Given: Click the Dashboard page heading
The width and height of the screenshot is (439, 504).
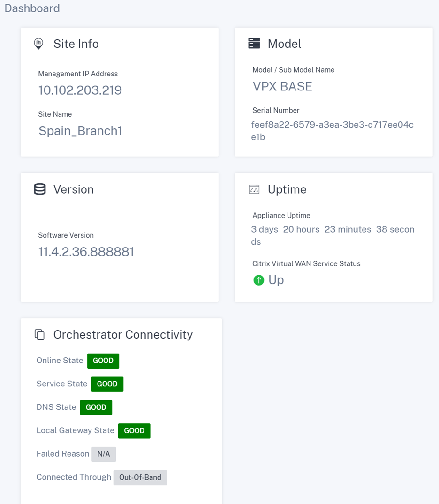Looking at the screenshot, I should tap(32, 8).
